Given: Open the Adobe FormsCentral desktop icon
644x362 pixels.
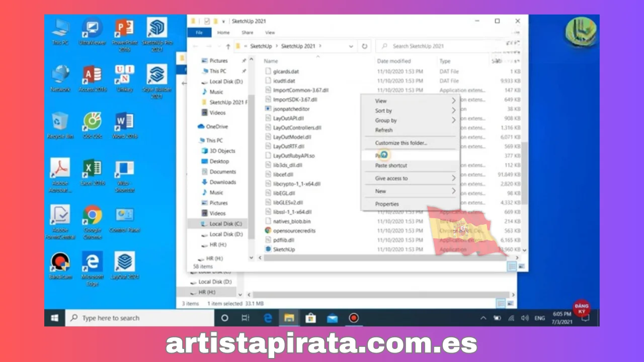Looking at the screenshot, I should pyautogui.click(x=60, y=222).
